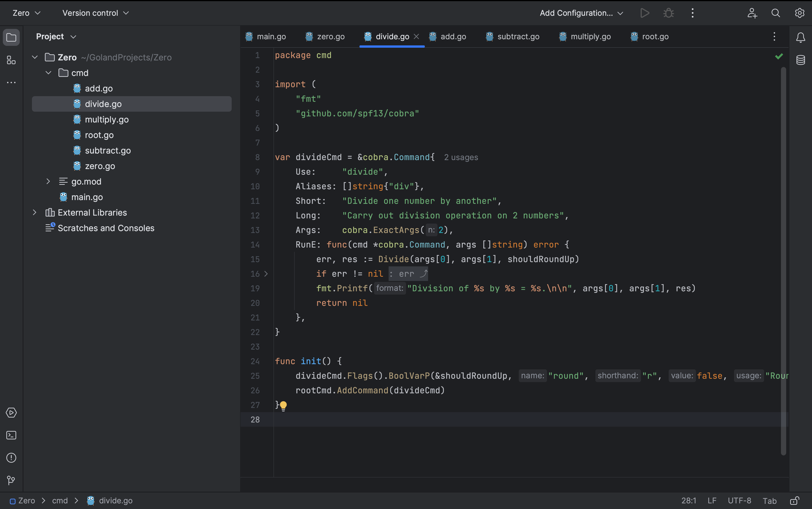812x509 pixels.
Task: Open the Notifications bell
Action: coord(800,37)
